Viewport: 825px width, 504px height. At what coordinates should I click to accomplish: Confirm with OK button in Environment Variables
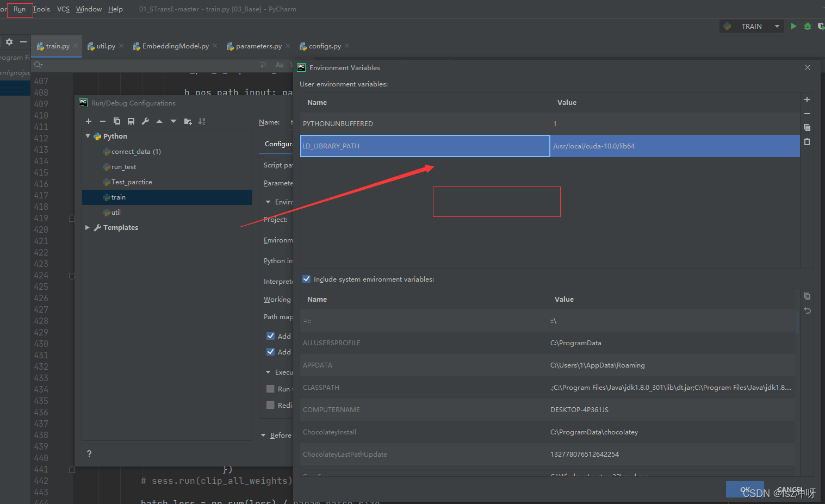point(745,489)
